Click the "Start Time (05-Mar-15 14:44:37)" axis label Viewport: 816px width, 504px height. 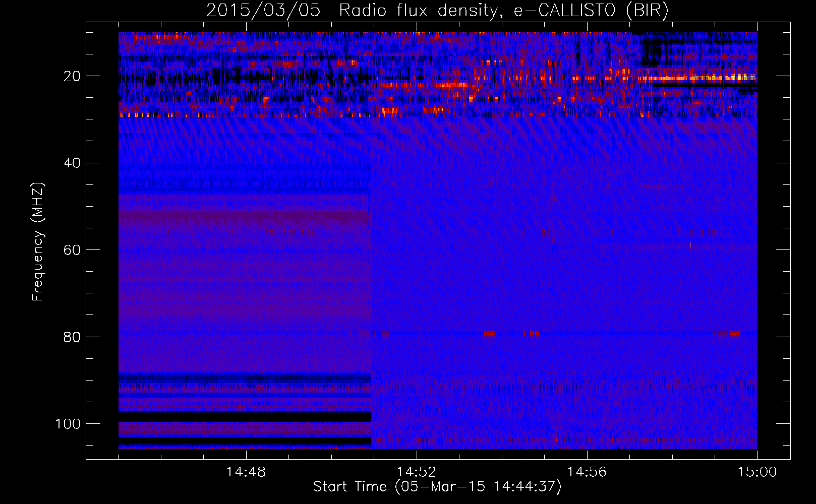tap(437, 487)
